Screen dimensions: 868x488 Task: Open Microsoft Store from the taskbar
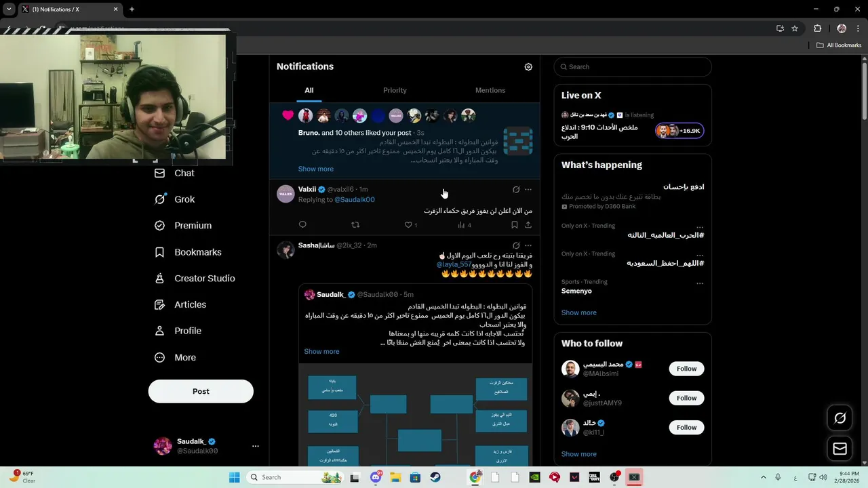(415, 477)
